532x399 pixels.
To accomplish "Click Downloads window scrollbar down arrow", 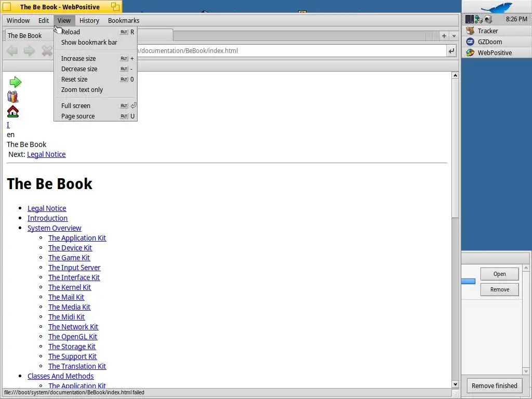I will [526, 371].
